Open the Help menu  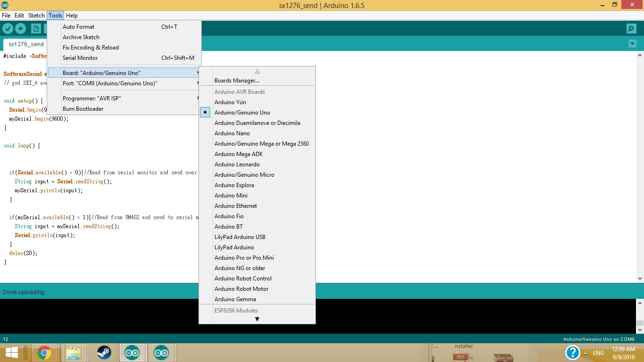coord(72,15)
